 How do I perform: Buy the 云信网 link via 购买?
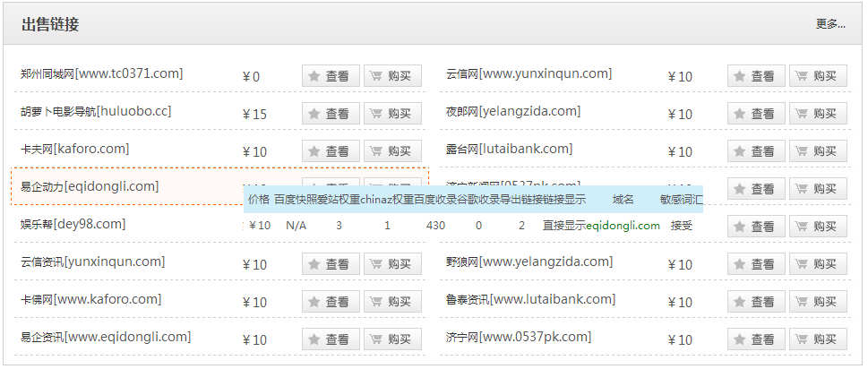818,76
